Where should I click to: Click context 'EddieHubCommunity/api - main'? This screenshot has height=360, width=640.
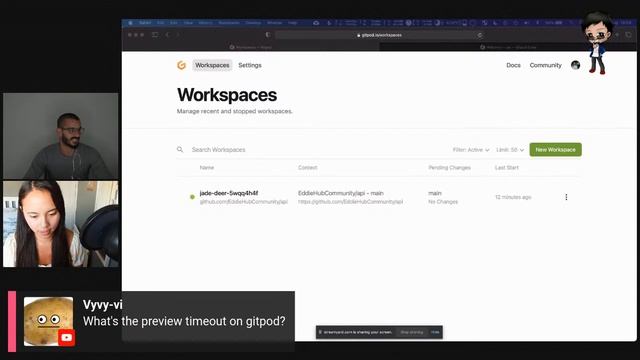341,193
